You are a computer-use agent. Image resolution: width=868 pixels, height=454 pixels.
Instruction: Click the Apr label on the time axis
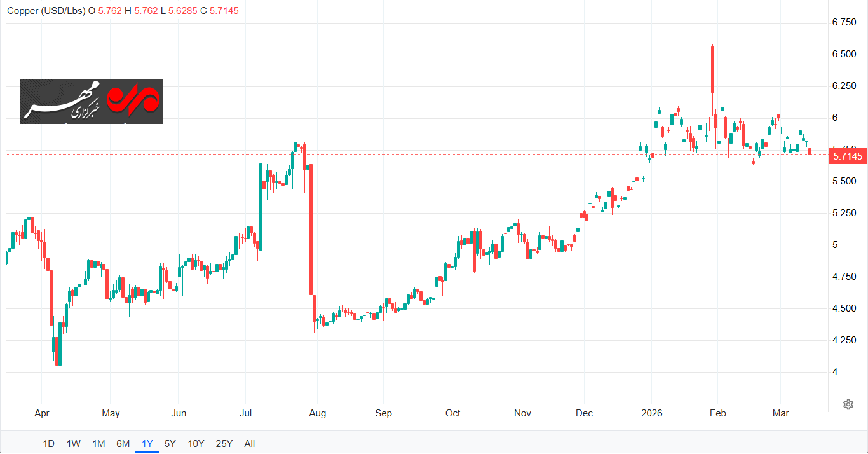click(x=42, y=413)
